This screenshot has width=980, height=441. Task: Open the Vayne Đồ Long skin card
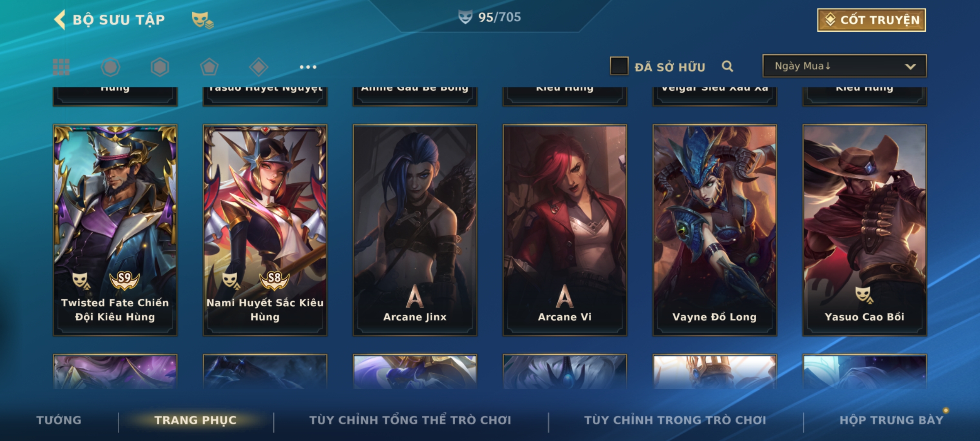(x=715, y=230)
